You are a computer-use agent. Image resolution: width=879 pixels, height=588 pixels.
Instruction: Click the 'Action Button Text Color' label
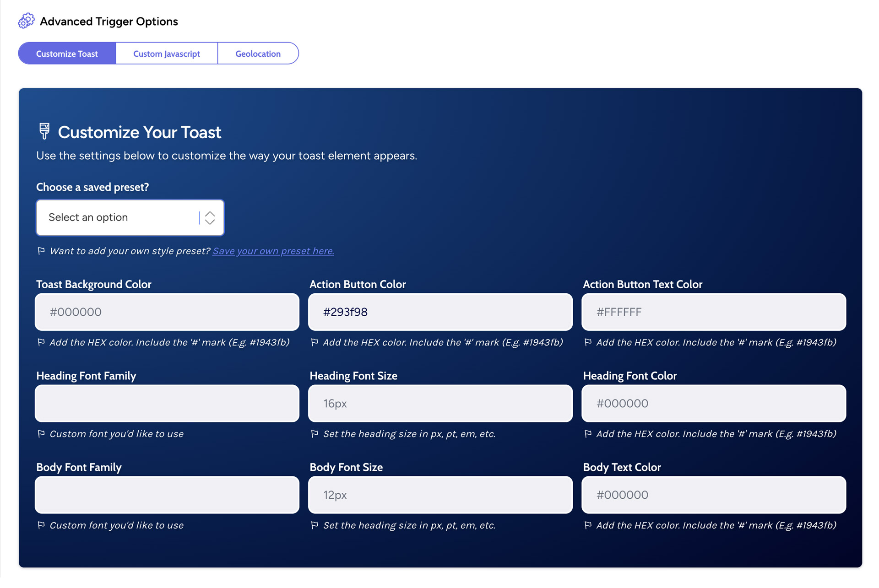point(643,285)
